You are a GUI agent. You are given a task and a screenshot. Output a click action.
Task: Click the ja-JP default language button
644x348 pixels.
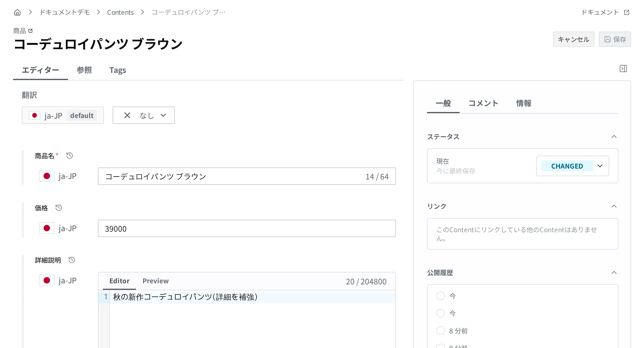point(63,115)
